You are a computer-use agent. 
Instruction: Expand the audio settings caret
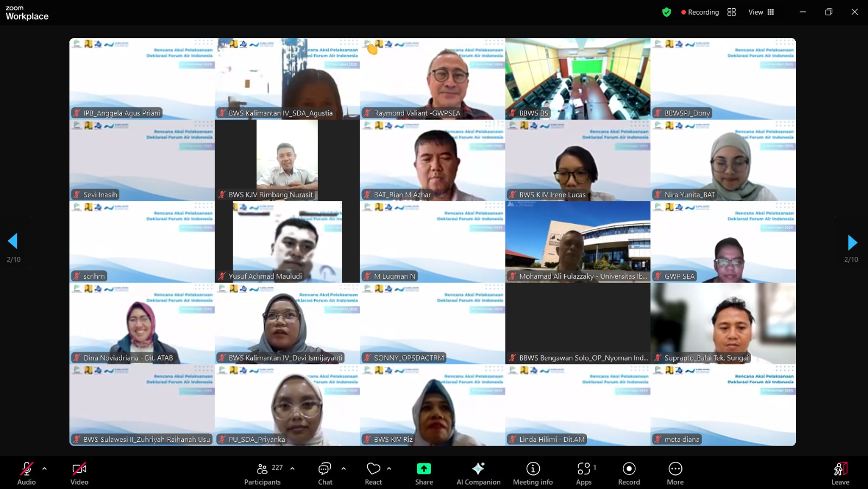[44, 468]
